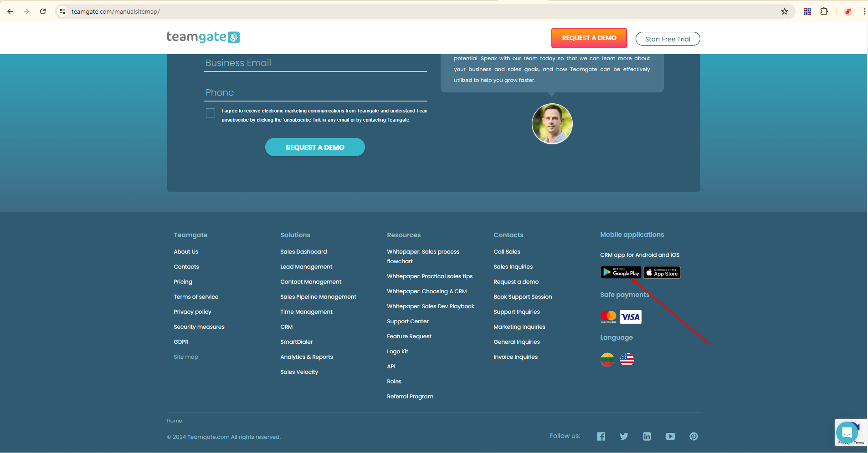Screen dimensions: 868x453
Task: Open the Sales Pipeline Management link
Action: point(318,297)
